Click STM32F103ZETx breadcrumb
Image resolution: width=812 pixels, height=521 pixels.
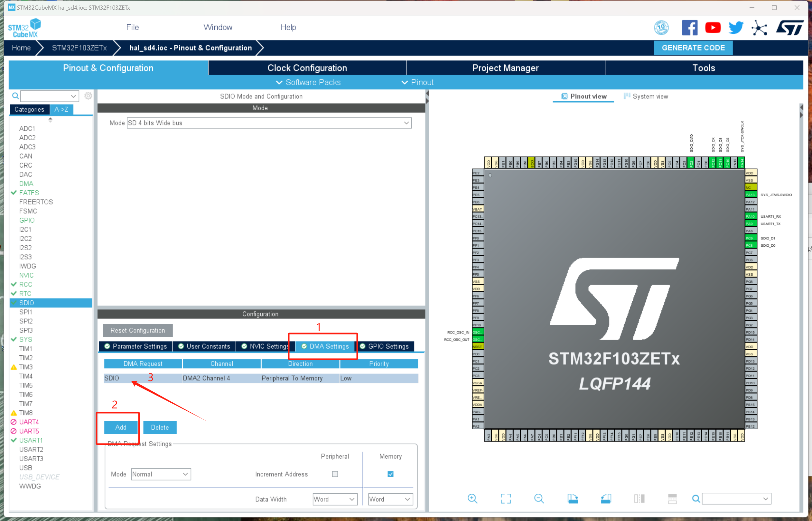click(79, 48)
